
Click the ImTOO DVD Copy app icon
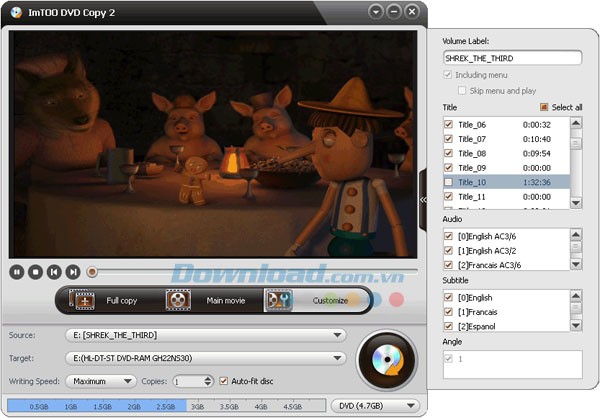[16, 13]
